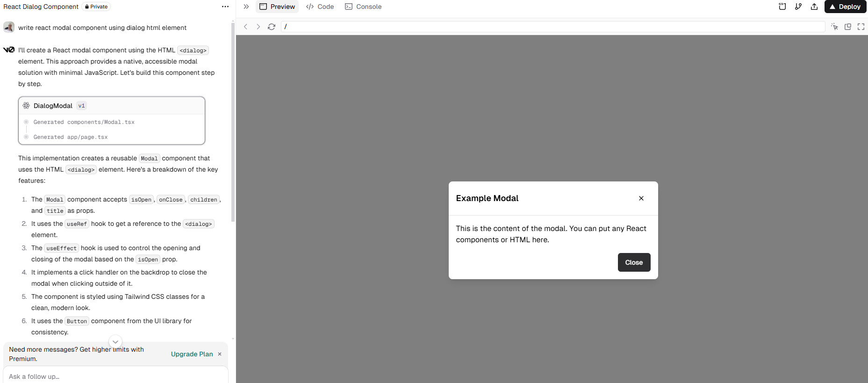
Task: Switch to the Code tab
Action: [x=320, y=7]
